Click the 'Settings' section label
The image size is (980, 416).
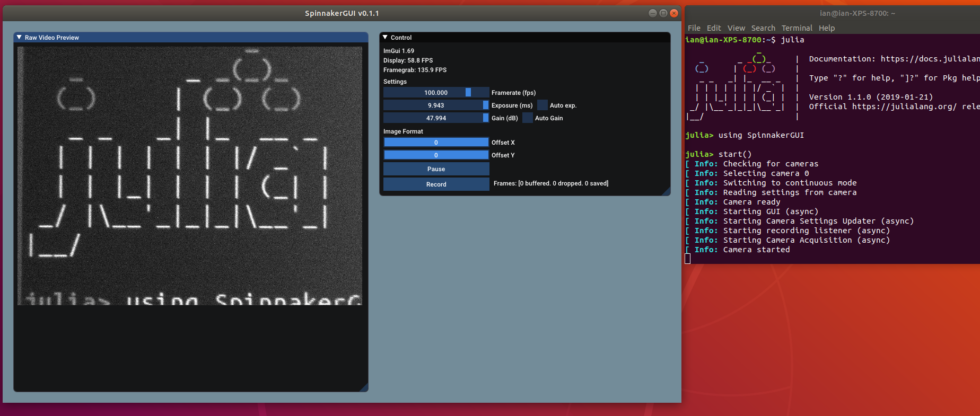pyautogui.click(x=395, y=82)
